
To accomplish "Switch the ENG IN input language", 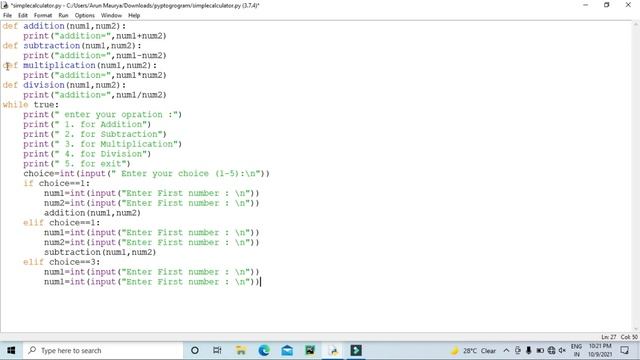I will tap(576, 350).
